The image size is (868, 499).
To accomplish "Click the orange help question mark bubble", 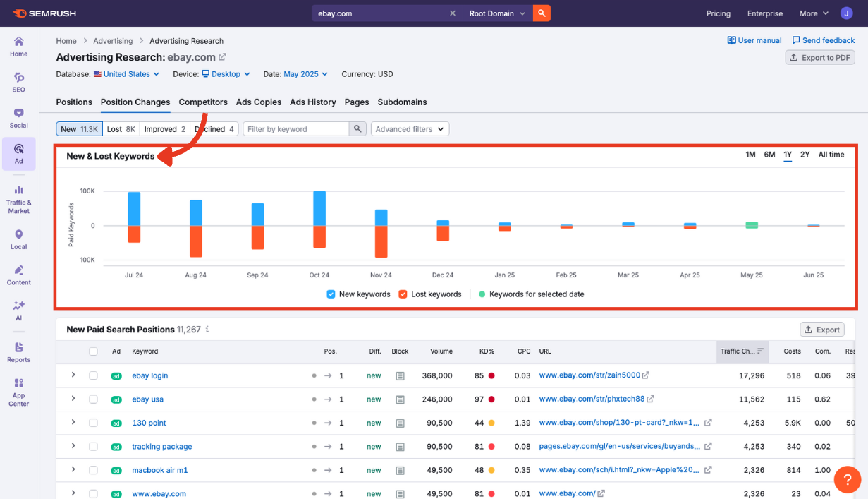I will click(848, 479).
